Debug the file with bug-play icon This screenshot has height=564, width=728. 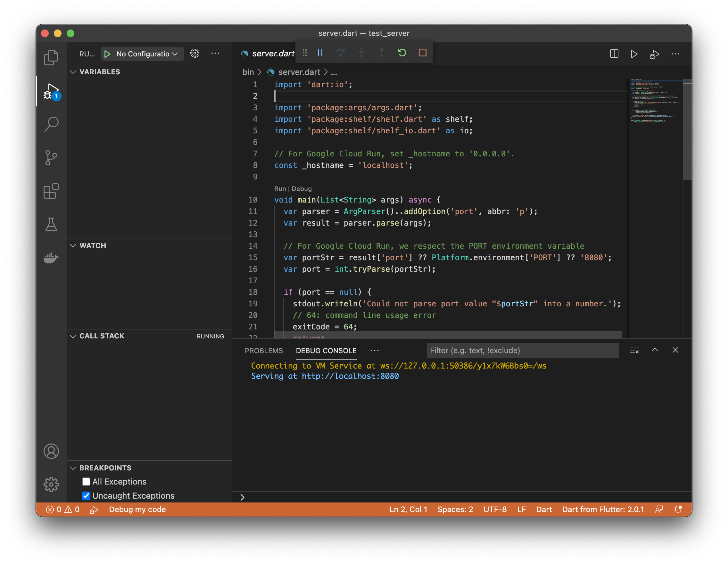click(654, 54)
